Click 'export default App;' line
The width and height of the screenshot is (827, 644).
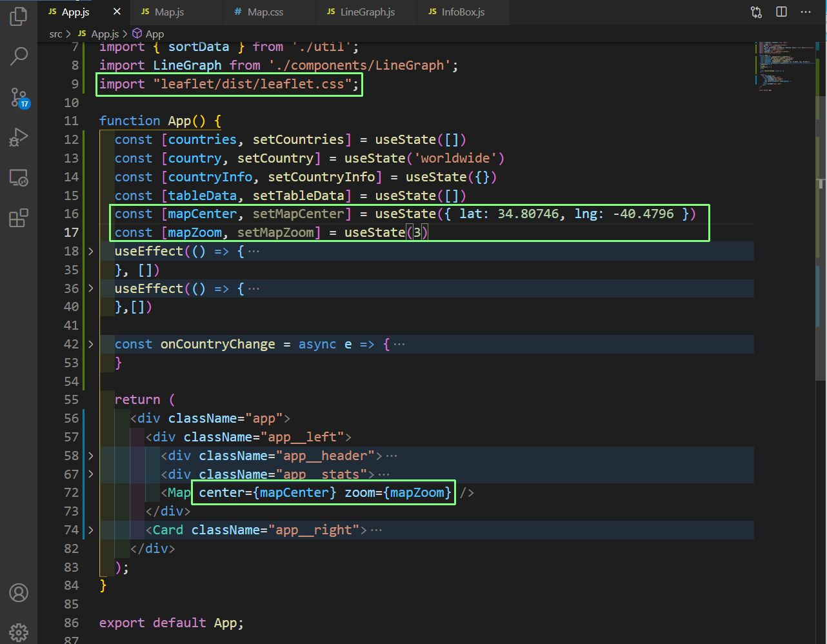point(172,623)
